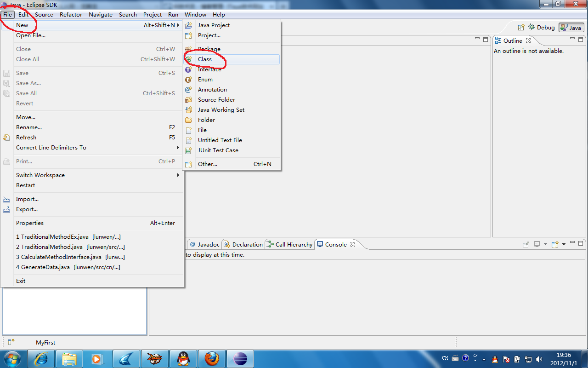
Task: Switch to the Declaration tab
Action: [x=243, y=245]
